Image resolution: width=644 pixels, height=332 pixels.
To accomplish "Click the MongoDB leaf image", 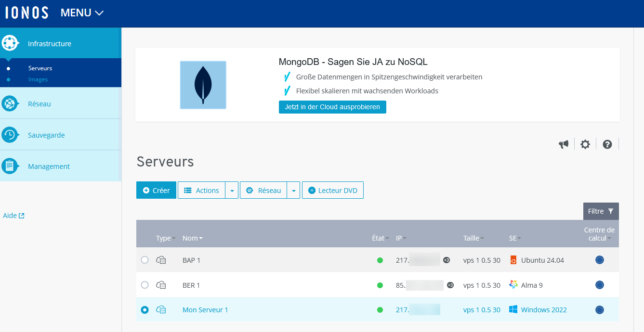I will coord(203,85).
